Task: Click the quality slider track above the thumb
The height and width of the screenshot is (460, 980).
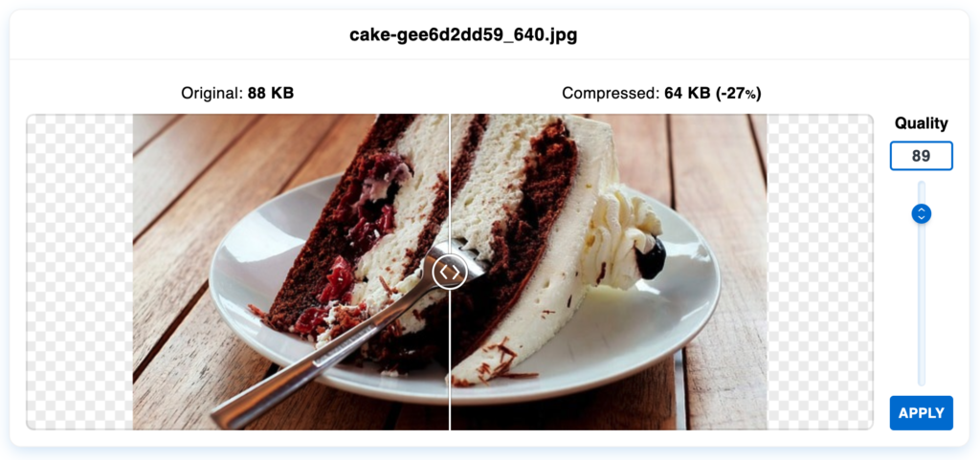Action: point(922,191)
